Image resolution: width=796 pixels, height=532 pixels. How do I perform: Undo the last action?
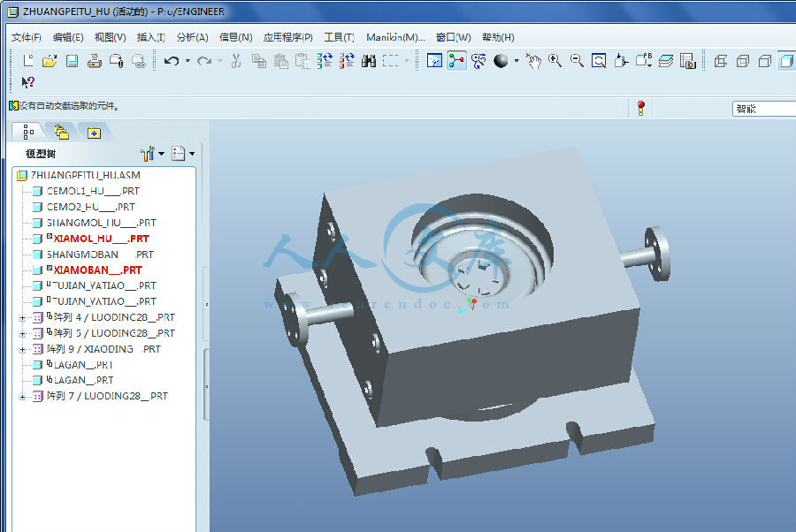(x=172, y=61)
